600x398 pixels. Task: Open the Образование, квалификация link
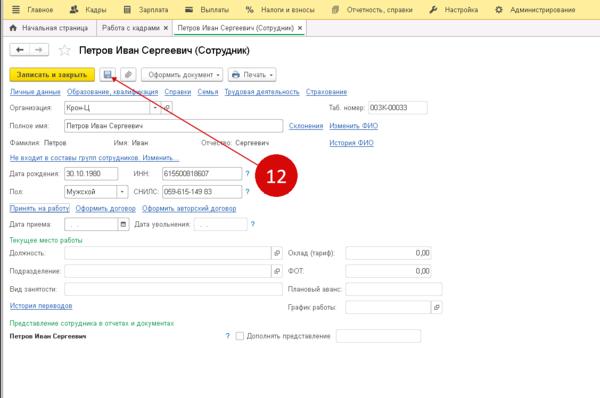pyautogui.click(x=112, y=92)
